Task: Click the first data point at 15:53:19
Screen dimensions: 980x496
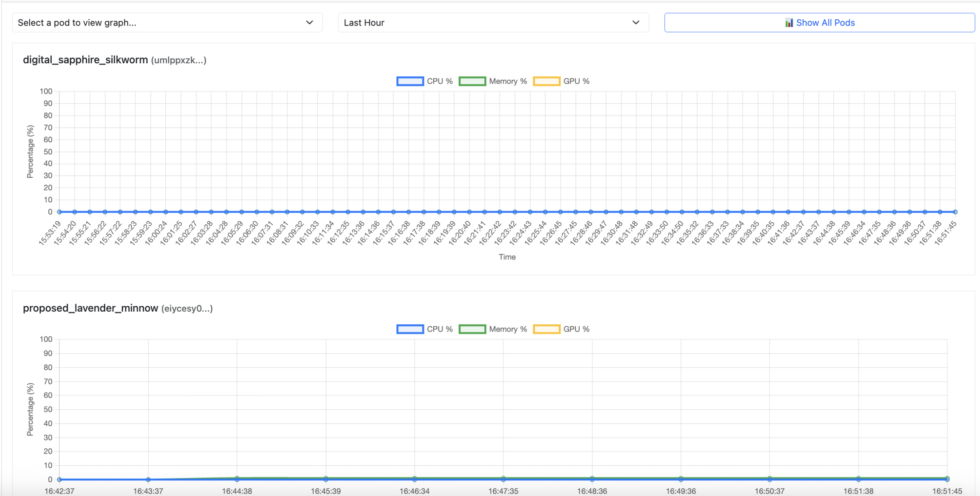Action: pyautogui.click(x=60, y=212)
